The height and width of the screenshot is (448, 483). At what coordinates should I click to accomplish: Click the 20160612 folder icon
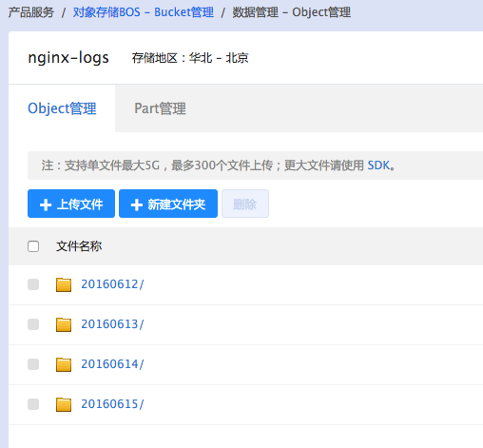click(64, 284)
